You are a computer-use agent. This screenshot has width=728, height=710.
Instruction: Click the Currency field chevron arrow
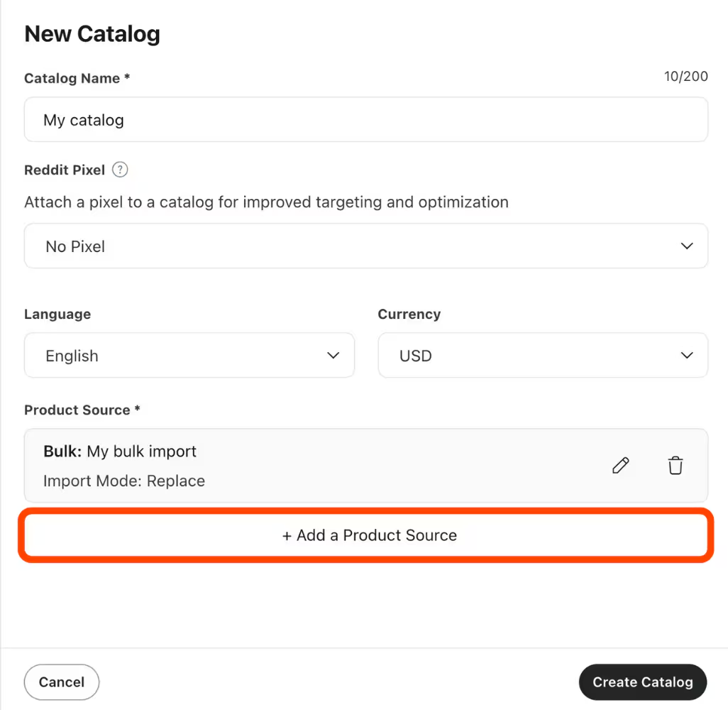coord(686,356)
